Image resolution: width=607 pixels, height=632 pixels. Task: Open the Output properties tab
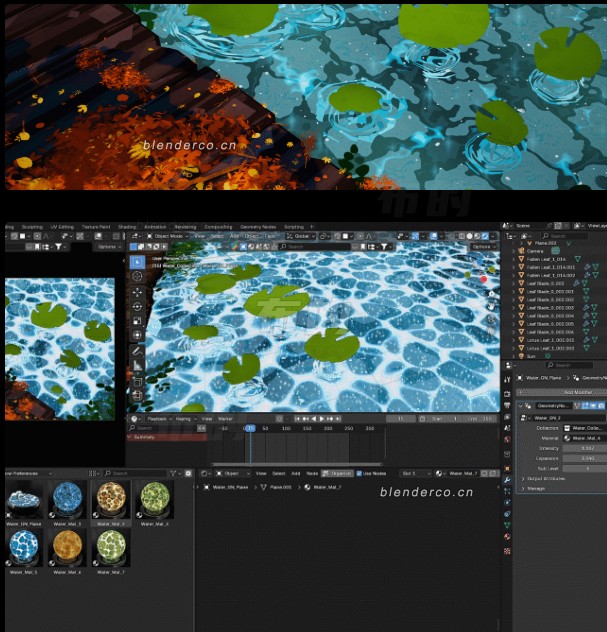[507, 405]
